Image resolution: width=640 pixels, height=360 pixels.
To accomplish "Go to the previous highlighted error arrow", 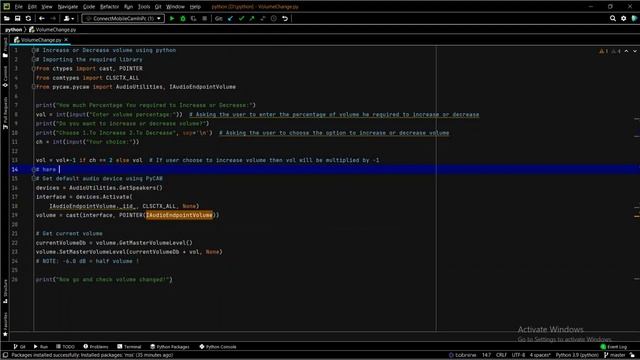I will 627,51.
